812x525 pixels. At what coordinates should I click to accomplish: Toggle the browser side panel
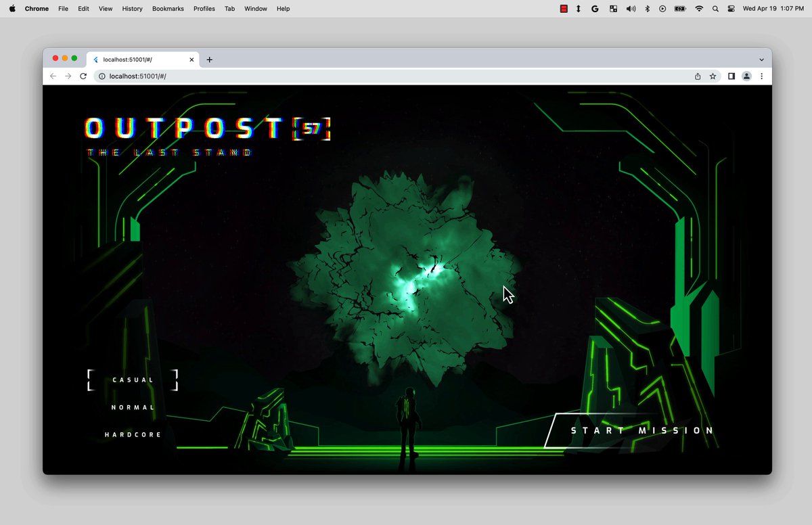click(731, 76)
